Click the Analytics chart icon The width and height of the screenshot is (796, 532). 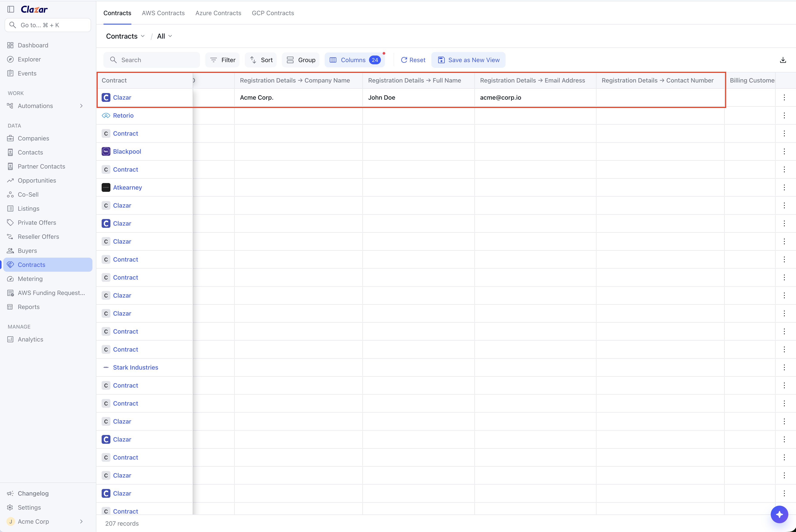(x=10, y=340)
